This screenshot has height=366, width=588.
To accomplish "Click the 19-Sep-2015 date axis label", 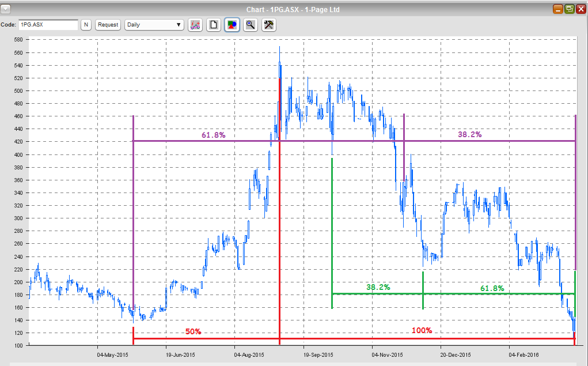I will click(x=318, y=354).
